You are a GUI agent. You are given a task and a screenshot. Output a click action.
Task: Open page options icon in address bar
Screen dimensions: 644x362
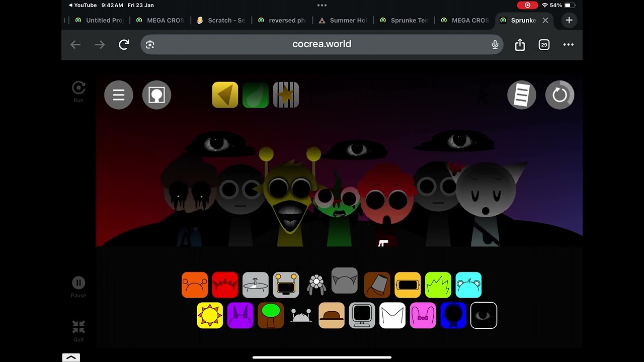(149, 45)
